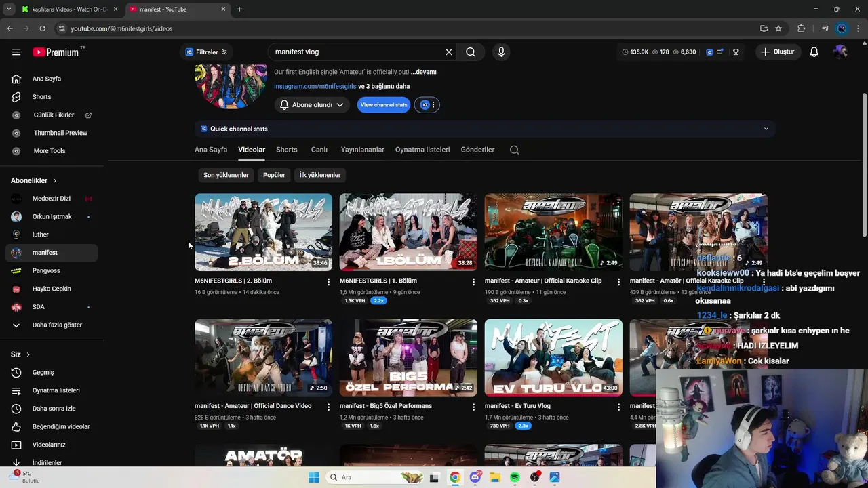Open M6NIFESTGIRLS 1. Bölüm thumbnail

click(x=408, y=232)
